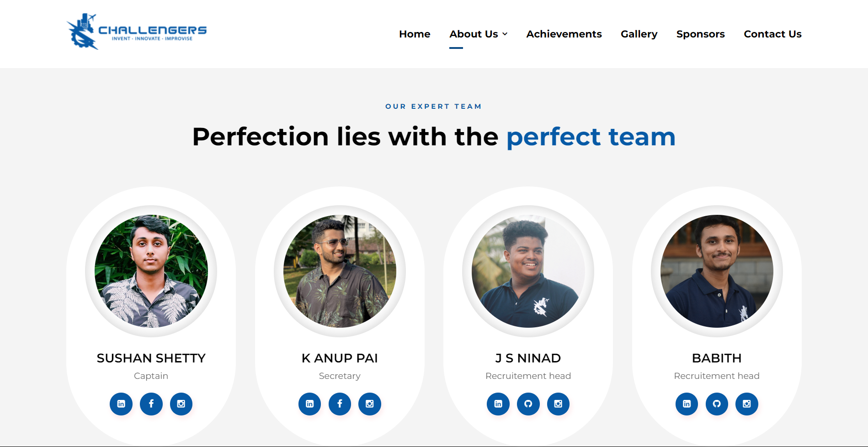Select Sushan Shetty's profile photo
Screen dimensions: 868x447
tap(151, 271)
